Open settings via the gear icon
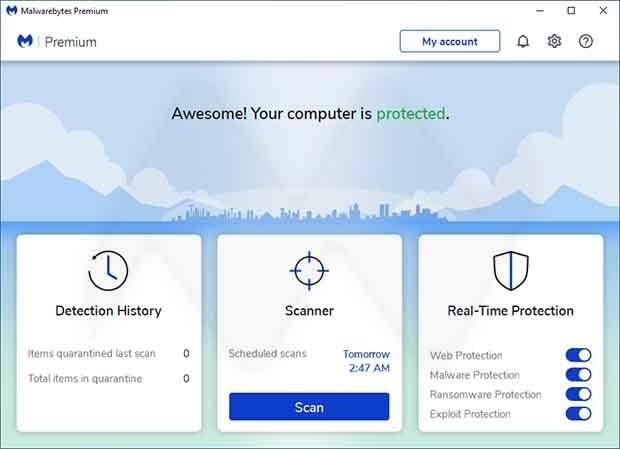The image size is (620, 449). pyautogui.click(x=554, y=41)
